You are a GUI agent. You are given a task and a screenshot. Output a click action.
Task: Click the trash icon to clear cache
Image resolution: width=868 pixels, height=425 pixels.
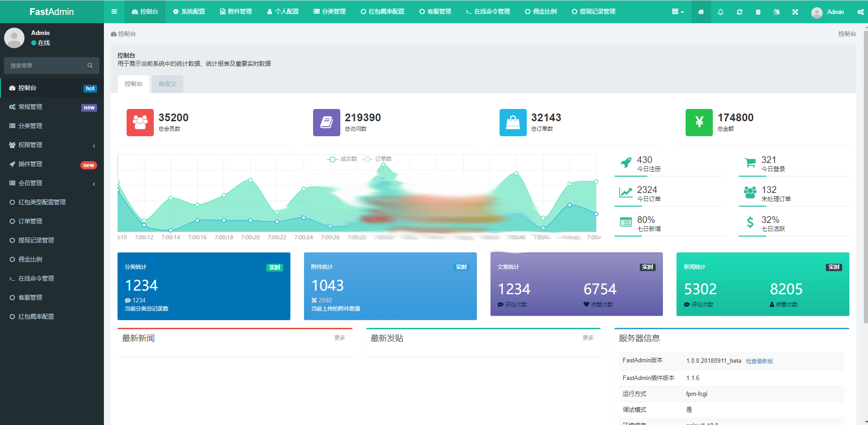coord(758,12)
